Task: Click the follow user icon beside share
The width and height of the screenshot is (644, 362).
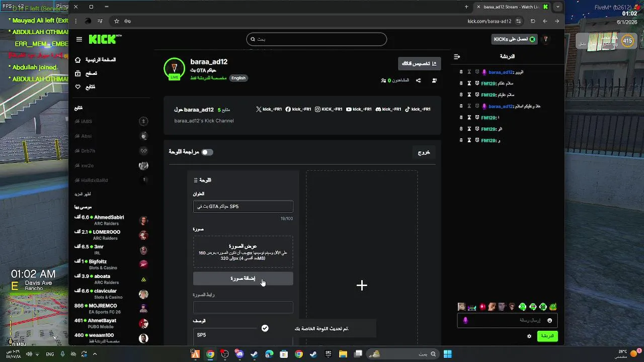Action: (x=434, y=80)
